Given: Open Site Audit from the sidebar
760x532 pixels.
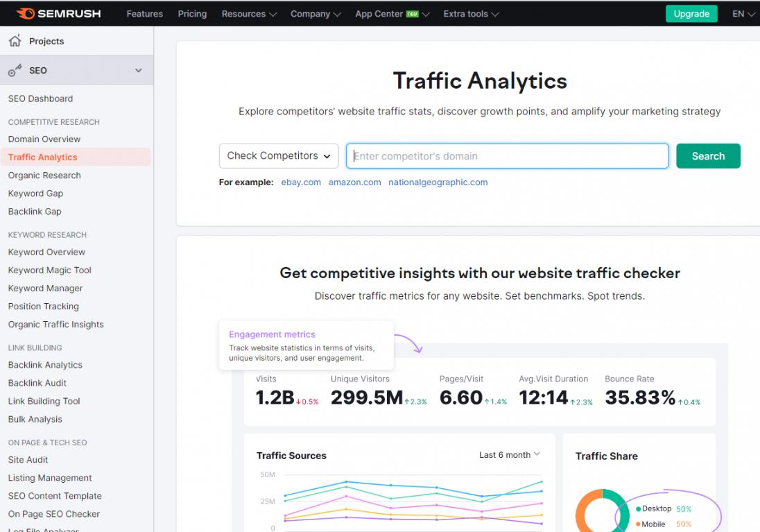Looking at the screenshot, I should (28, 460).
